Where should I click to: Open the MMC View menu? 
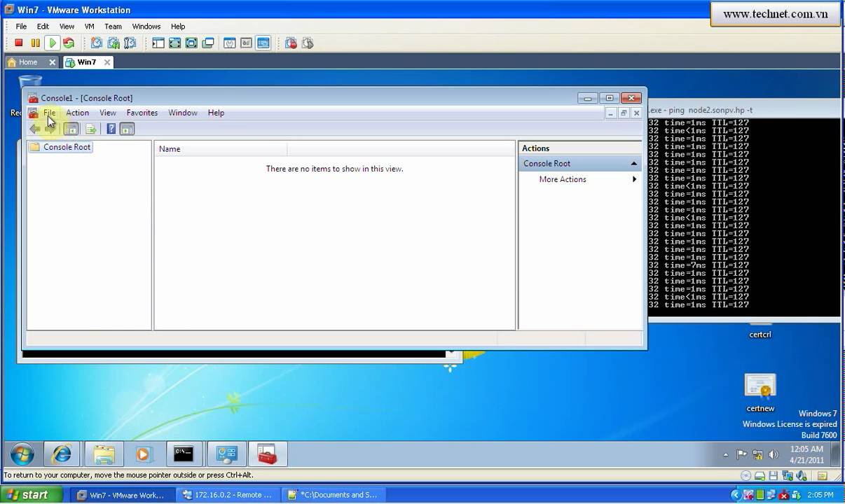(108, 113)
